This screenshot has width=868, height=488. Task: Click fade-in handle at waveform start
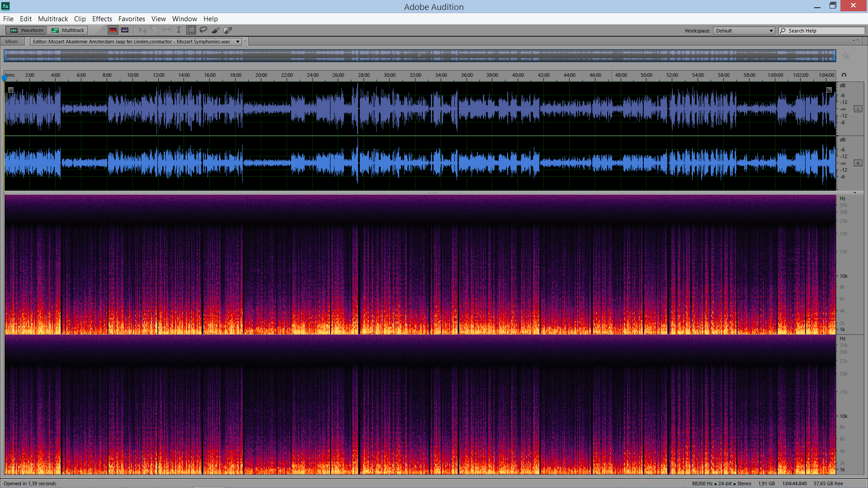[x=11, y=90]
